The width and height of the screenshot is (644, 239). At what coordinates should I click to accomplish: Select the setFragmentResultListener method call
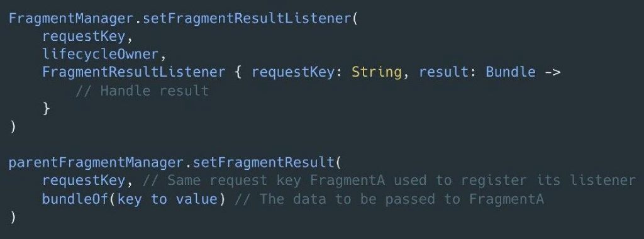246,18
